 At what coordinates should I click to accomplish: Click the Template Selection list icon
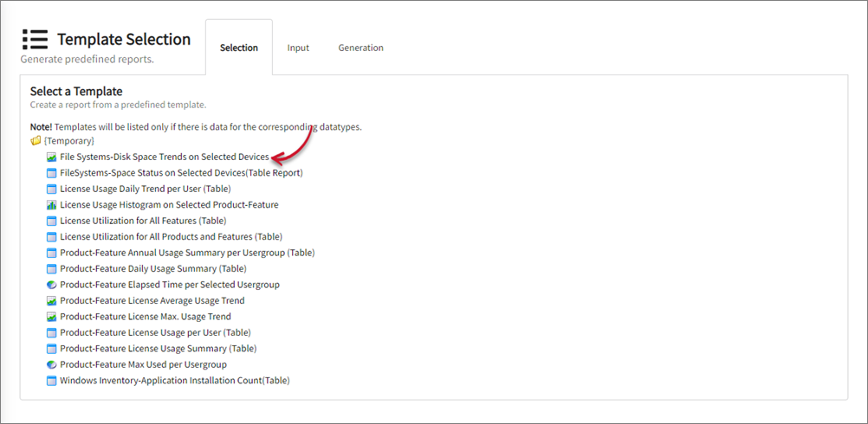(36, 40)
